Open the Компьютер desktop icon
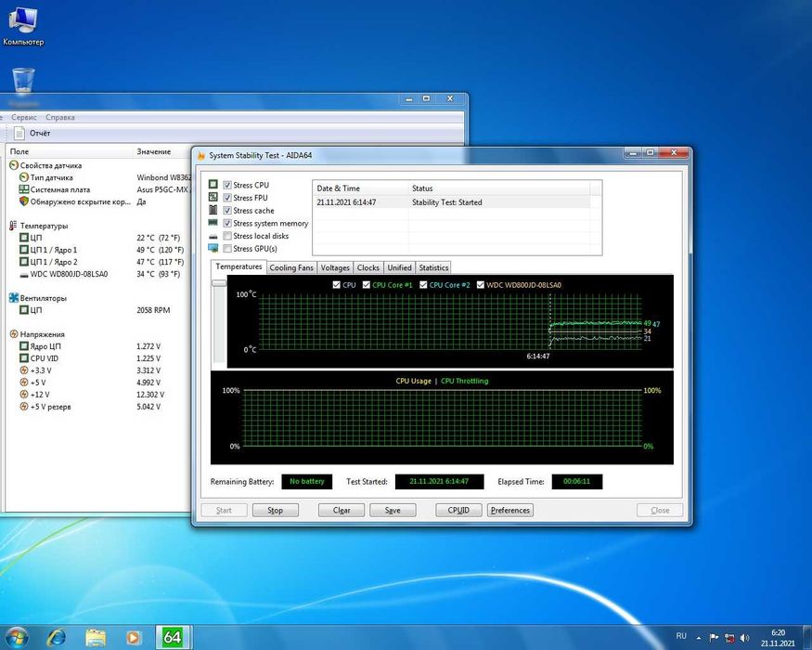This screenshot has height=650, width=812. 23,26
